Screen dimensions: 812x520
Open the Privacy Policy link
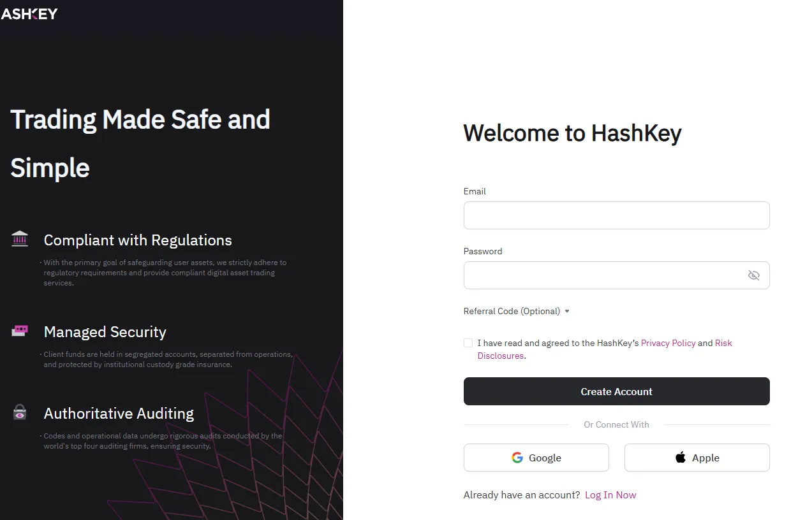[x=668, y=343]
